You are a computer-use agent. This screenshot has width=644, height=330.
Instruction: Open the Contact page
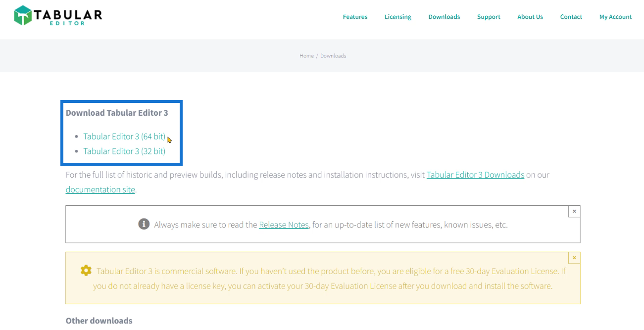coord(571,17)
